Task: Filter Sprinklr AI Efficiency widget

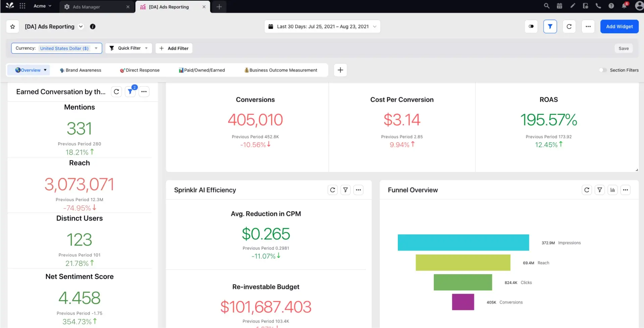Action: (x=345, y=190)
